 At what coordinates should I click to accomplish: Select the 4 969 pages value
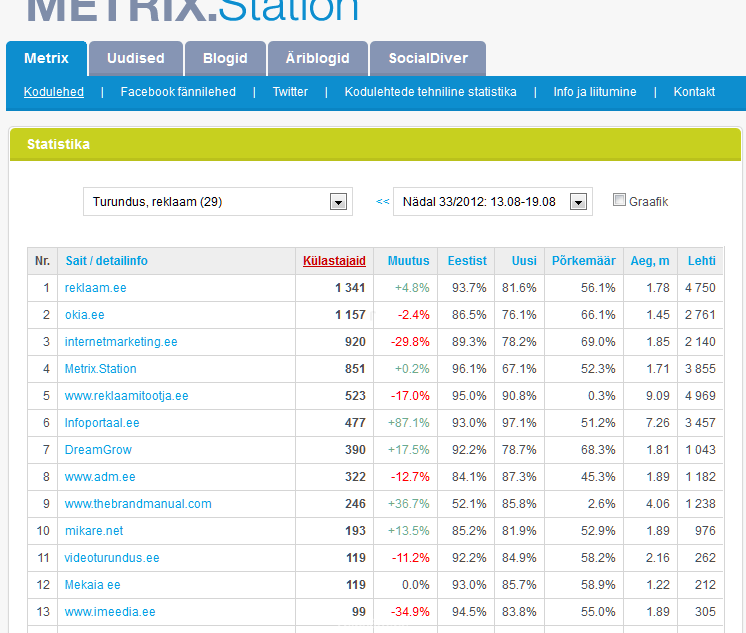700,396
